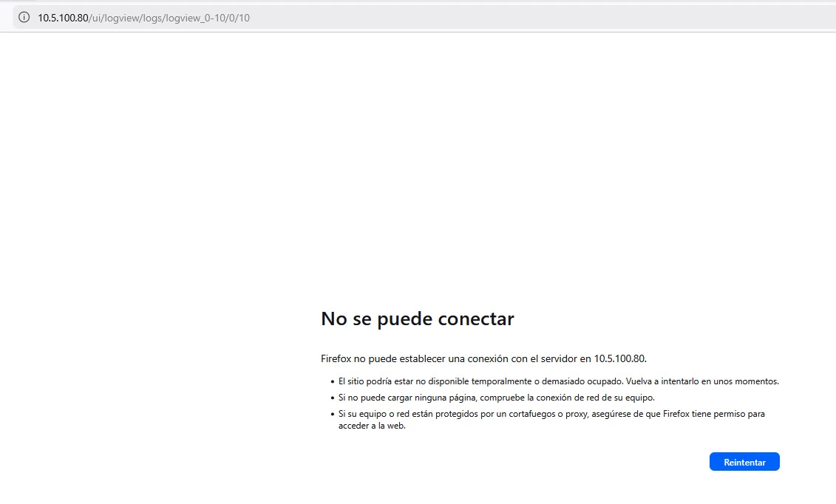Click the site information icon in address bar
Viewport: 836px width, 504px height.
(x=24, y=18)
